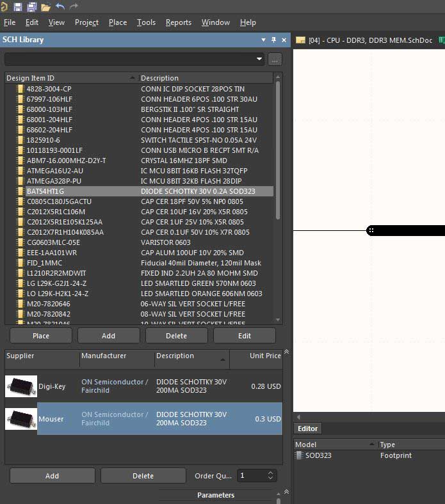Screen dimensions: 445x504
Task: Click the Save All icon
Action: coord(31,6)
